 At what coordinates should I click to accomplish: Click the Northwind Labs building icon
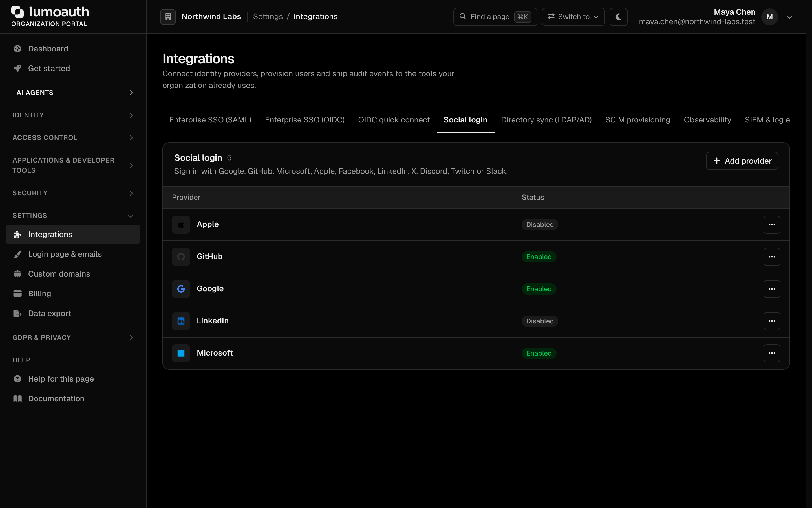(x=168, y=16)
